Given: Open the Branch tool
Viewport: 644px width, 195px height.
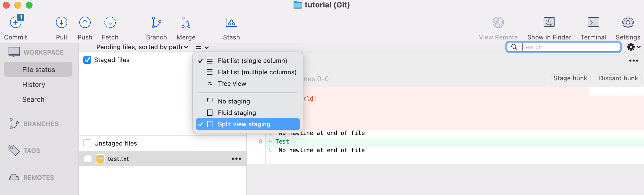Looking at the screenshot, I should pos(156,23).
